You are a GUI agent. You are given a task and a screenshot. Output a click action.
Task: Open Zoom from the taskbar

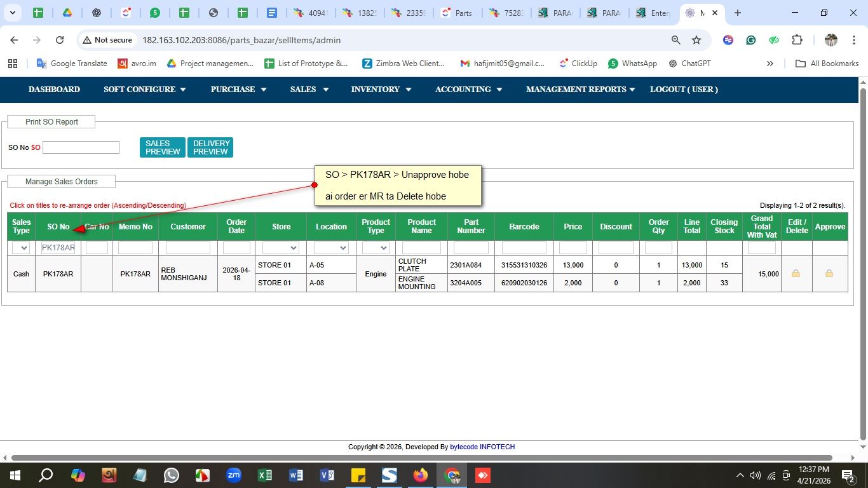tap(234, 475)
